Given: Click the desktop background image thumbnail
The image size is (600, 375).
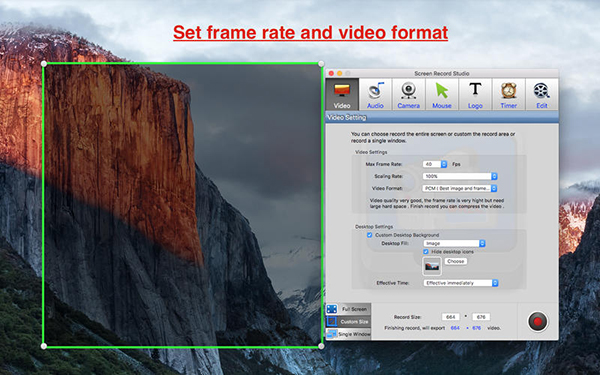Looking at the screenshot, I should [432, 266].
